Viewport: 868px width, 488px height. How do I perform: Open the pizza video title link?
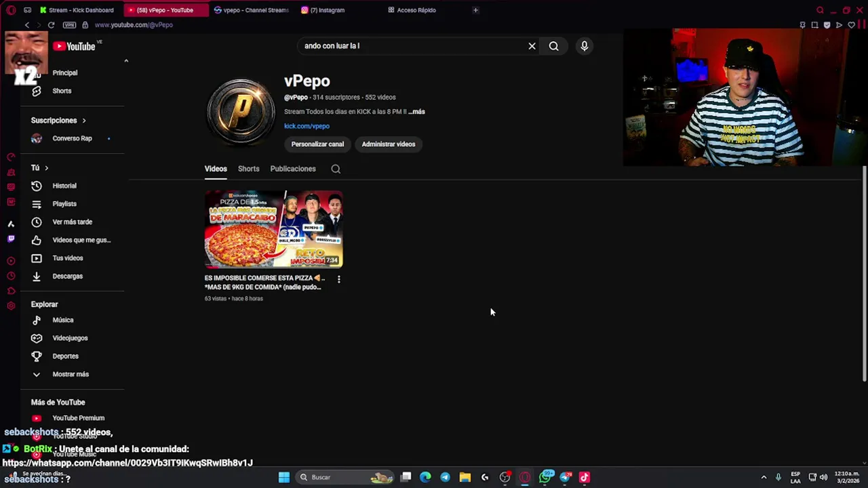pyautogui.click(x=264, y=282)
